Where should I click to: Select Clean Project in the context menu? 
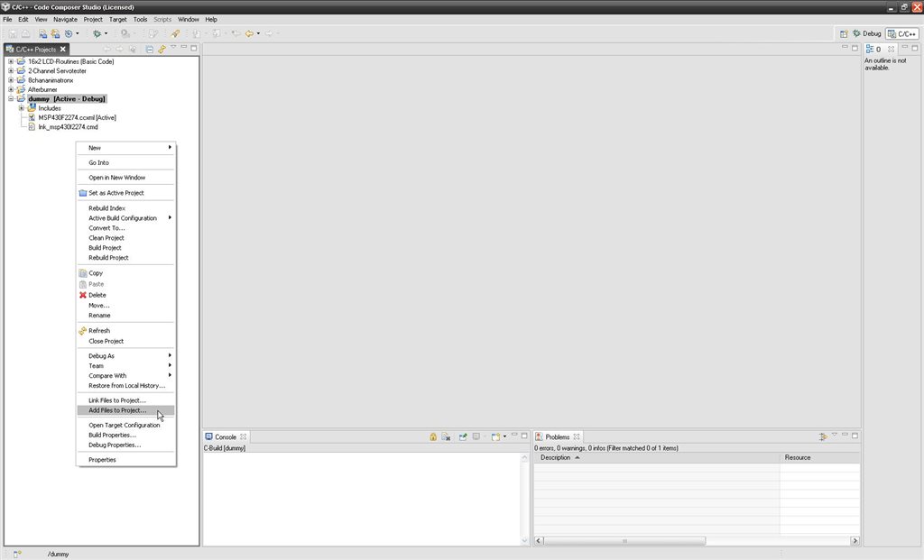126,238
